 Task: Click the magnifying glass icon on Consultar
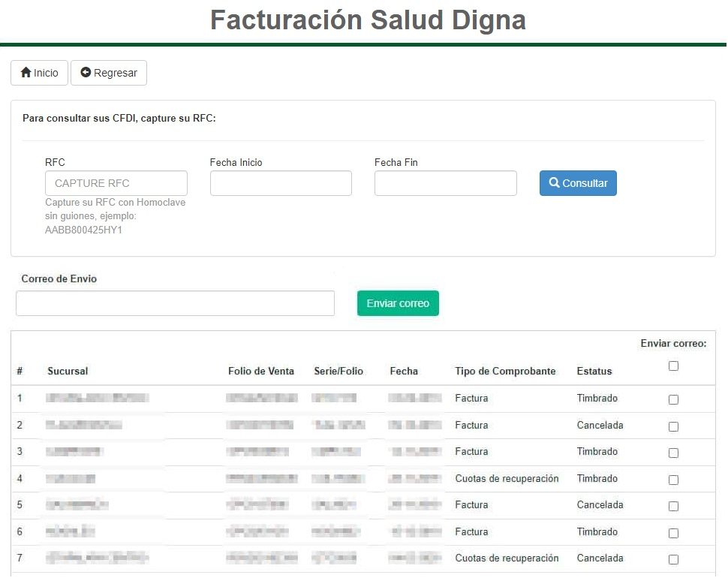click(555, 183)
